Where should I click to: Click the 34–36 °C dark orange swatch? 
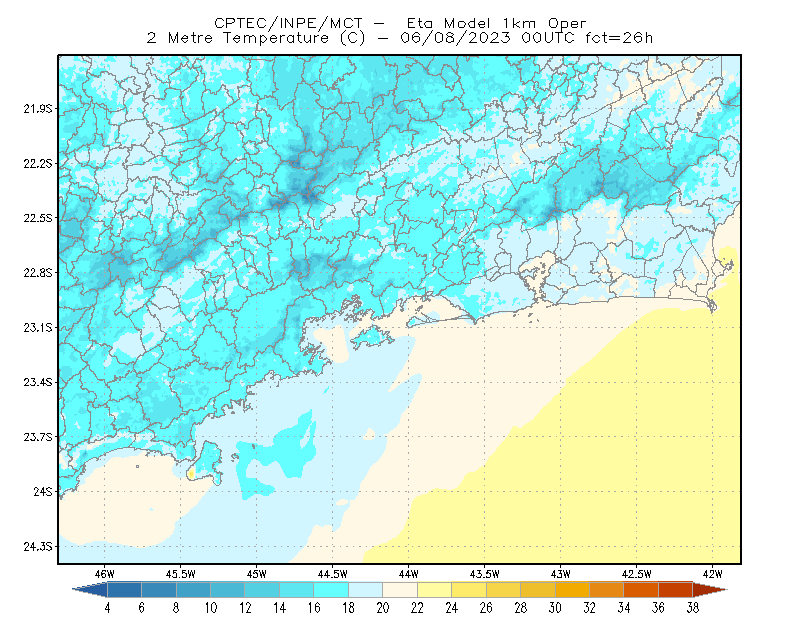pyautogui.click(x=641, y=590)
